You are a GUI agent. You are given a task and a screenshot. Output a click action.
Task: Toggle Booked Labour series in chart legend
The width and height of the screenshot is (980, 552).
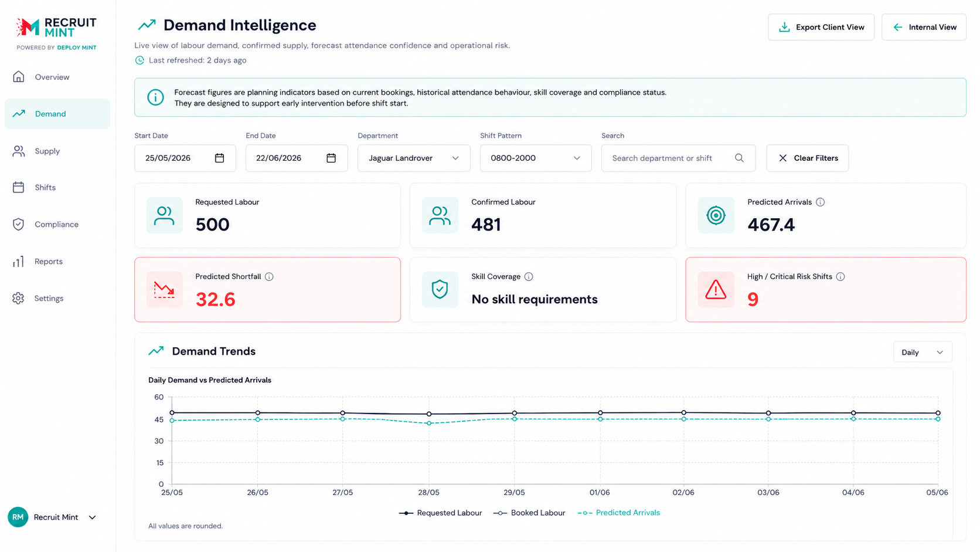tap(529, 513)
